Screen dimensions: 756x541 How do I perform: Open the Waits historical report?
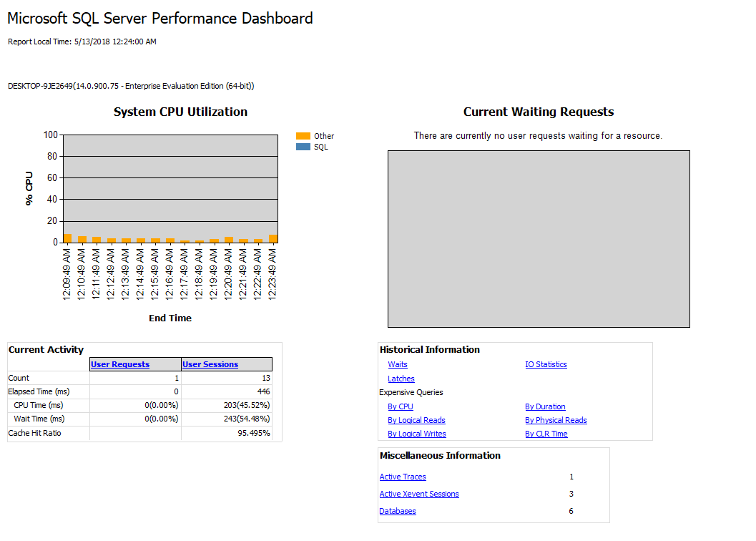(x=398, y=364)
